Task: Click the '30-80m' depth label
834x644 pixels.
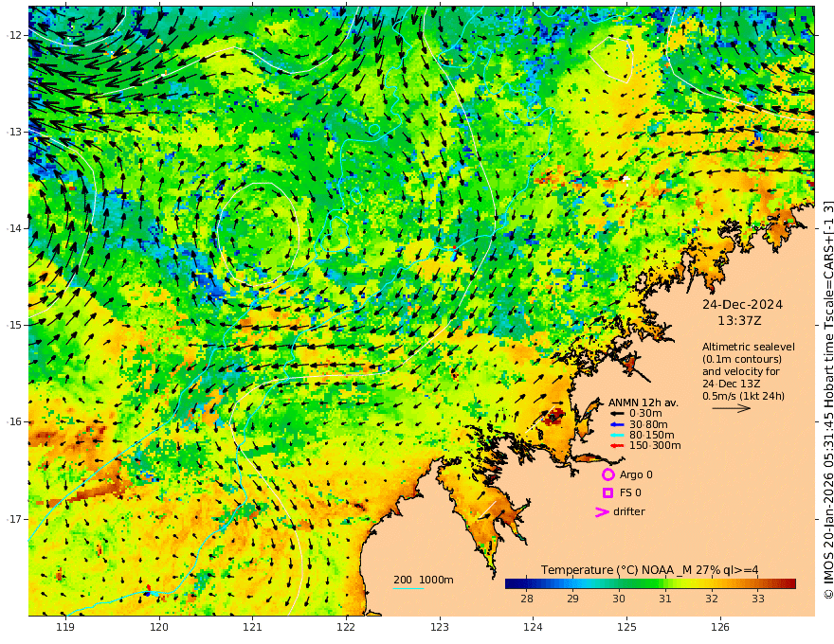Action: pos(648,424)
